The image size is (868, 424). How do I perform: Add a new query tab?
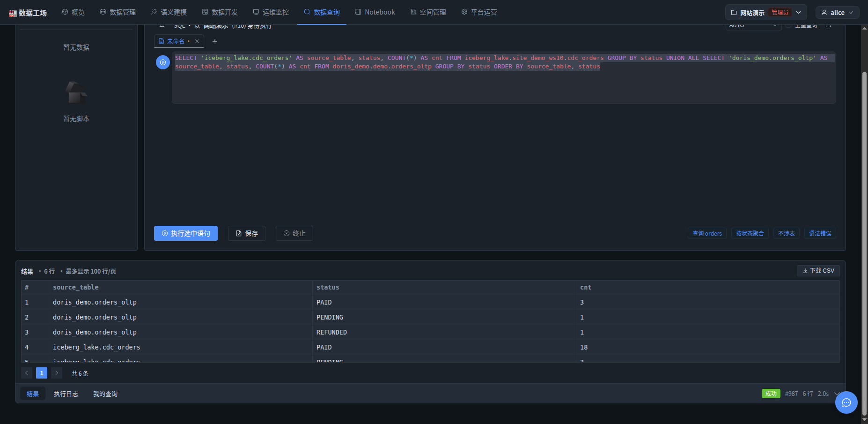click(215, 41)
